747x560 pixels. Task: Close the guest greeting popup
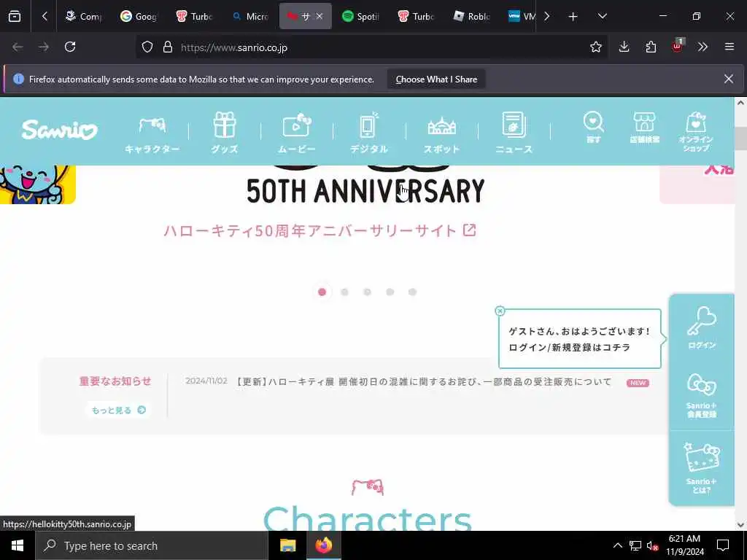pyautogui.click(x=500, y=311)
